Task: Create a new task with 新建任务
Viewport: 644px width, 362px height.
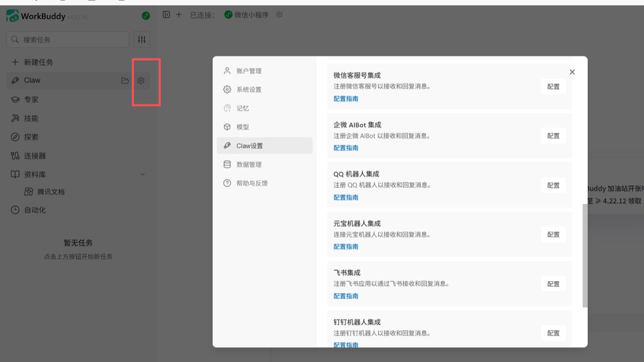Action: click(32, 62)
